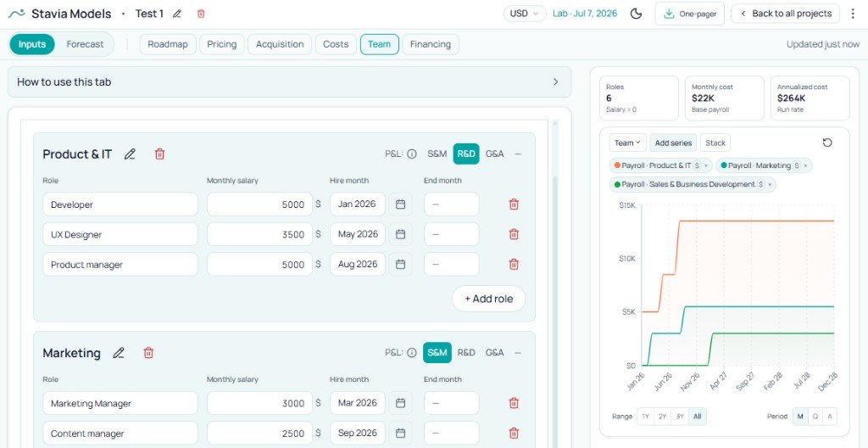Open hire month calendar for Developer
868x448 pixels.
click(400, 204)
